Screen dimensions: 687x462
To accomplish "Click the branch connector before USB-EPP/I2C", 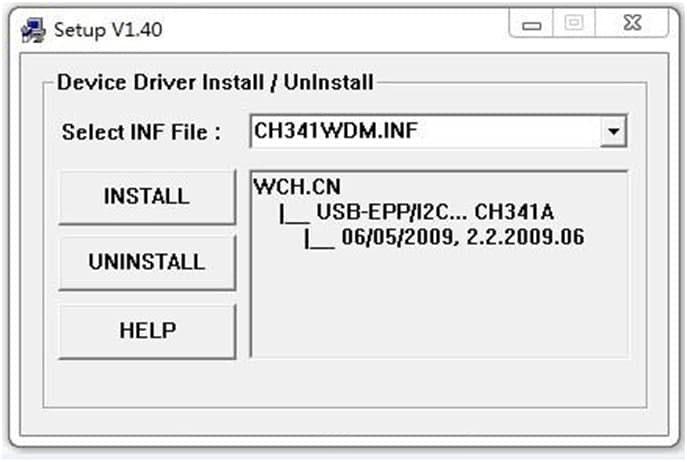I will [x=294, y=213].
